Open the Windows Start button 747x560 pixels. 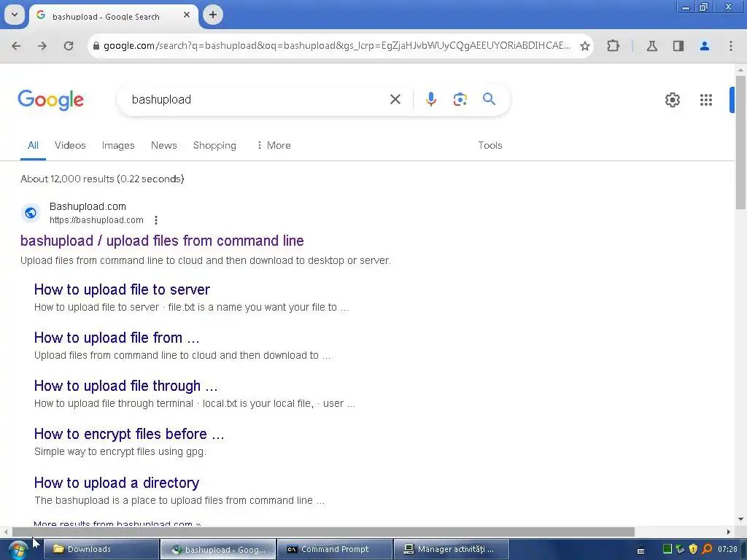18,550
